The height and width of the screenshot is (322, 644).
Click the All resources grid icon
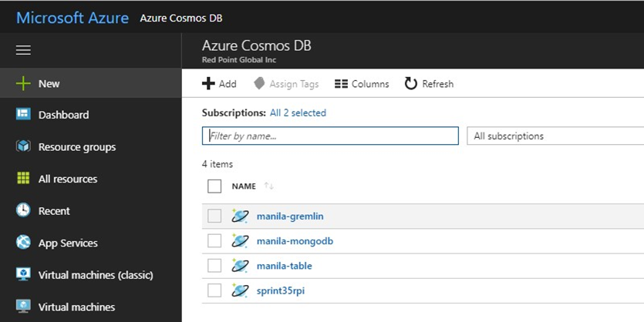click(x=23, y=179)
